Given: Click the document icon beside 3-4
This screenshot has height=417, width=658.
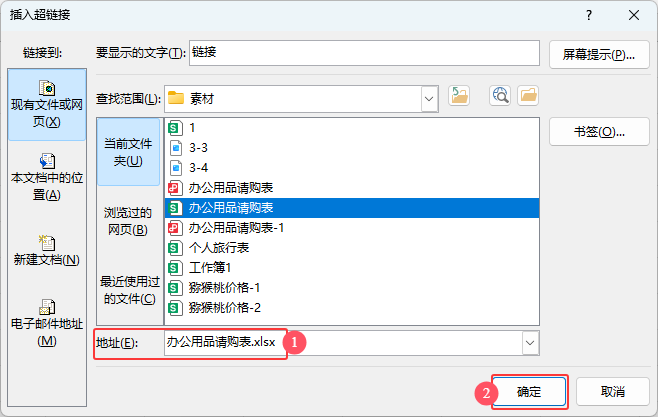Looking at the screenshot, I should 176,168.
